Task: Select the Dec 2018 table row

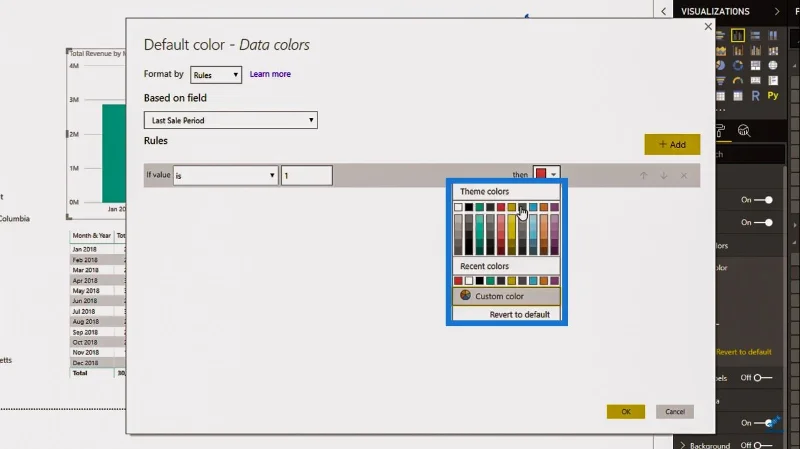Action: pyautogui.click(x=98, y=363)
